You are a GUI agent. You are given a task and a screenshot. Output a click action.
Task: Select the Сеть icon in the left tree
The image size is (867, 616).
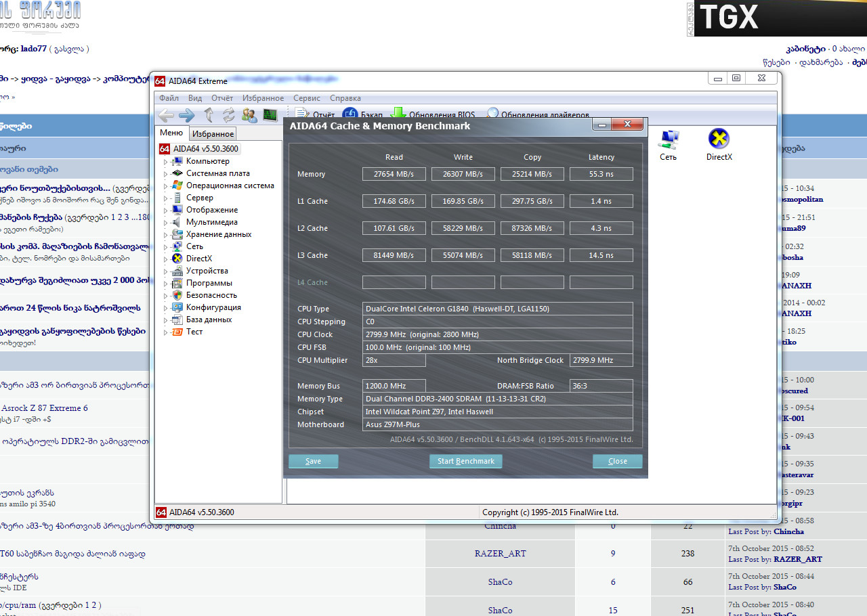tap(178, 246)
